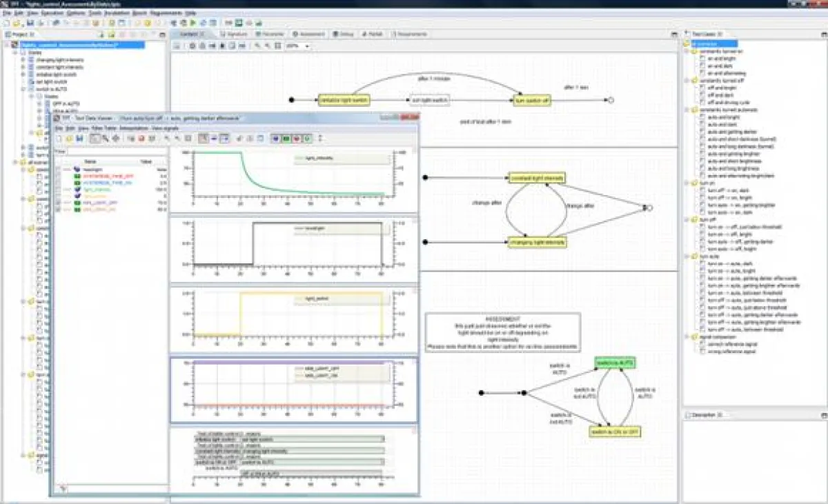Select the magnifier zoom tool in Test Data Viewer
Viewport: 828px width, 504px height.
pos(106,139)
